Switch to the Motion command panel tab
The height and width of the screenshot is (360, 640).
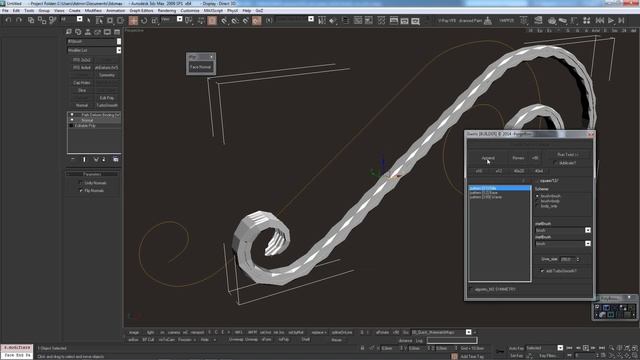(x=98, y=32)
